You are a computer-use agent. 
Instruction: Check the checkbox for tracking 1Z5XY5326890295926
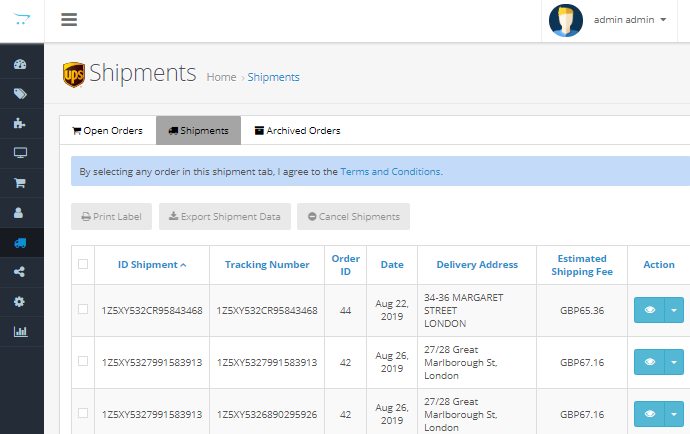click(x=83, y=413)
